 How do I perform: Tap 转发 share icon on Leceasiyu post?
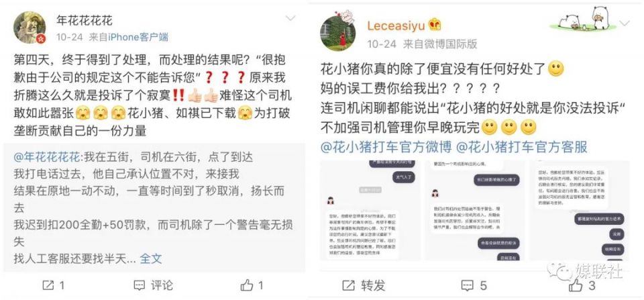[349, 285]
